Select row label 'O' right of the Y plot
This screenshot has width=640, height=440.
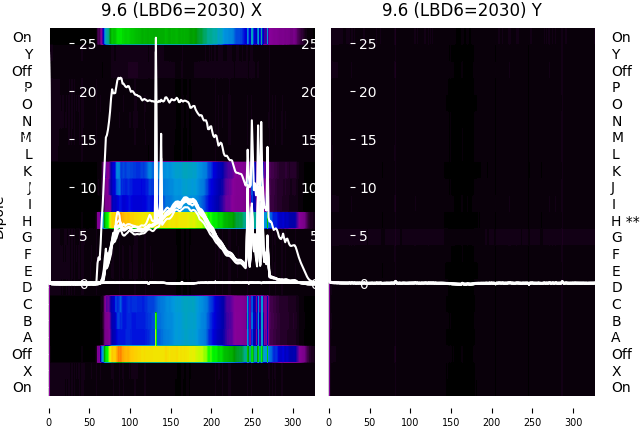coord(617,104)
